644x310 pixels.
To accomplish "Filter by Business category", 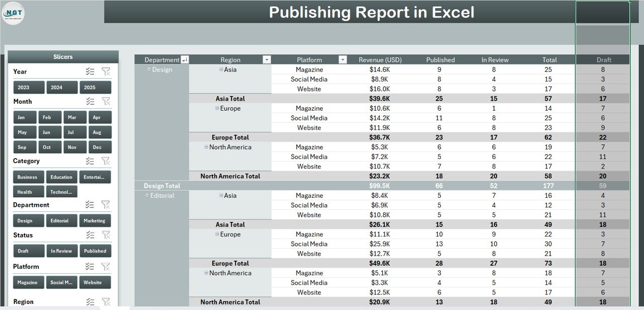I will [29, 177].
